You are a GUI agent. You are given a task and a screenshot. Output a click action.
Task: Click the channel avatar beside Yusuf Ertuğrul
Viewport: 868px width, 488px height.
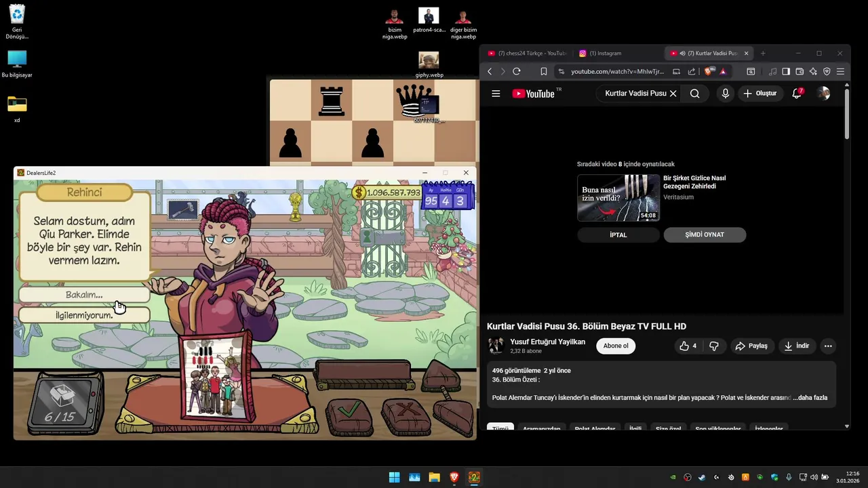tap(496, 346)
